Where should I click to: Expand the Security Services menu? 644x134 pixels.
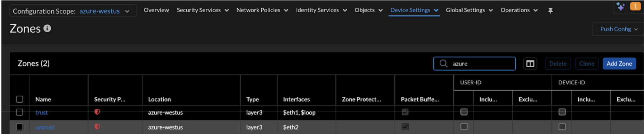click(203, 10)
